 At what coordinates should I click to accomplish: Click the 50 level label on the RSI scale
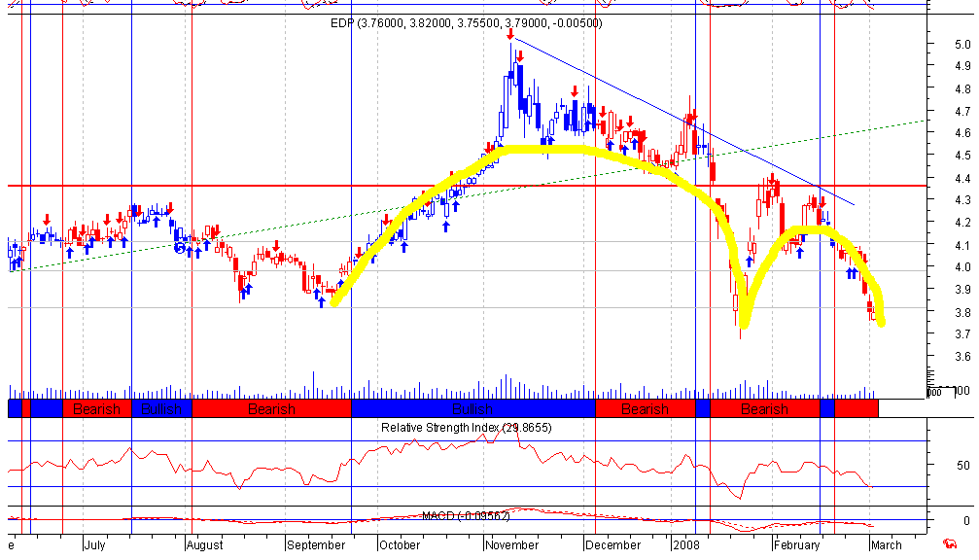click(x=963, y=465)
